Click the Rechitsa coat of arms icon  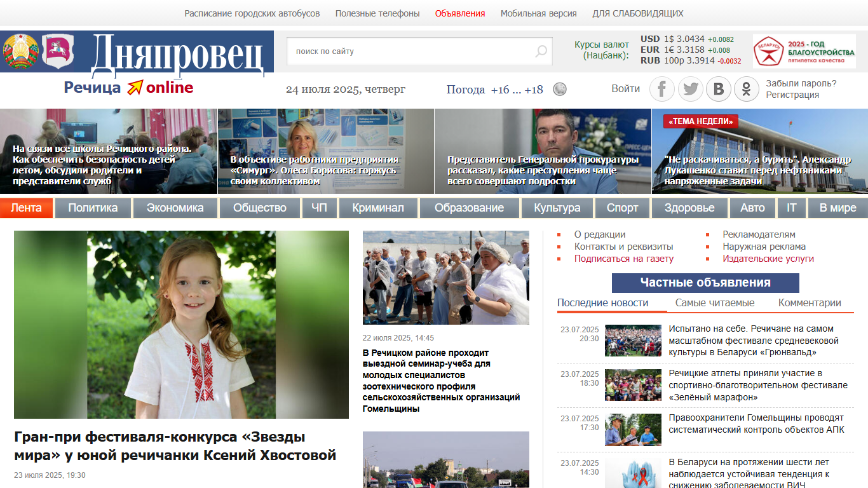pos(58,51)
